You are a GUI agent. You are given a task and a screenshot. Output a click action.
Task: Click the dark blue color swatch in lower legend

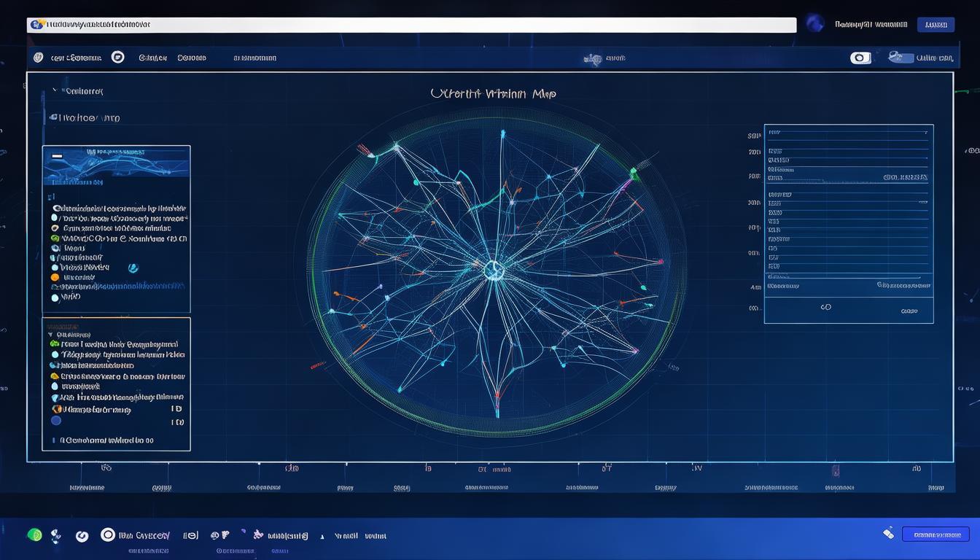(x=56, y=421)
